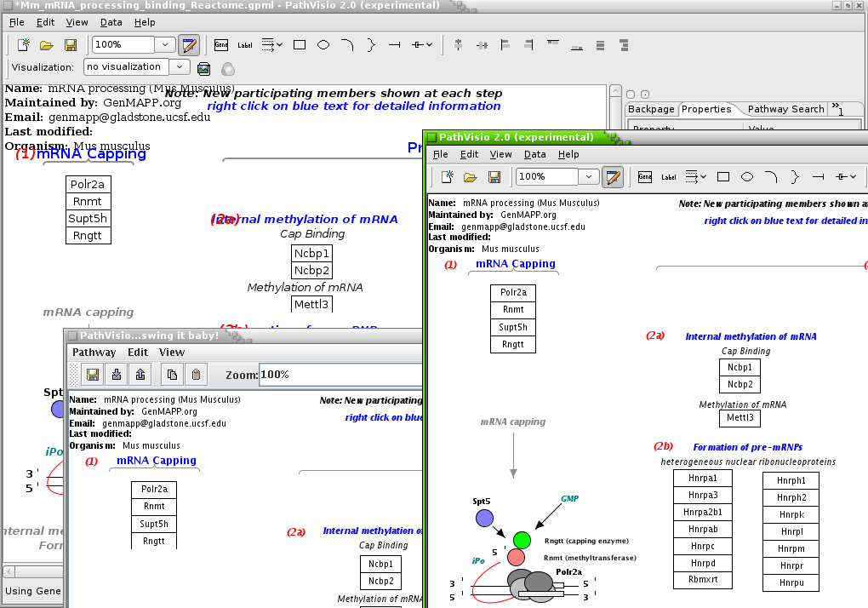Click Mettl3 gene box in main window
The image size is (868, 608).
pyautogui.click(x=311, y=305)
